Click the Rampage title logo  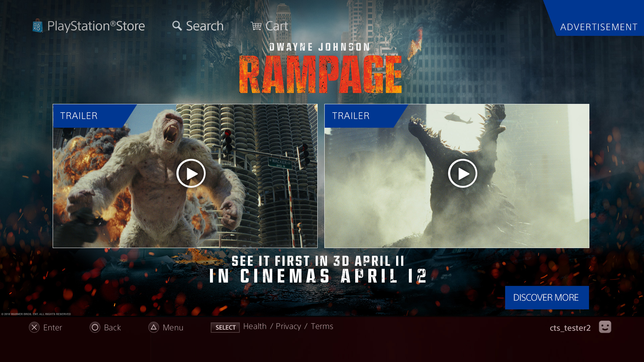click(x=321, y=74)
